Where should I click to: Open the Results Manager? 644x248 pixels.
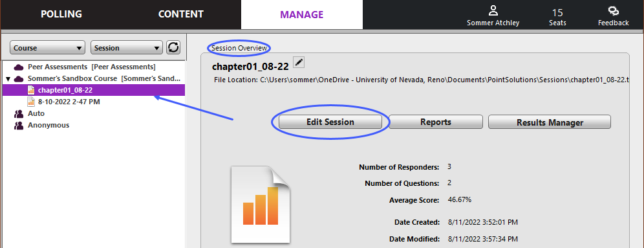(550, 122)
